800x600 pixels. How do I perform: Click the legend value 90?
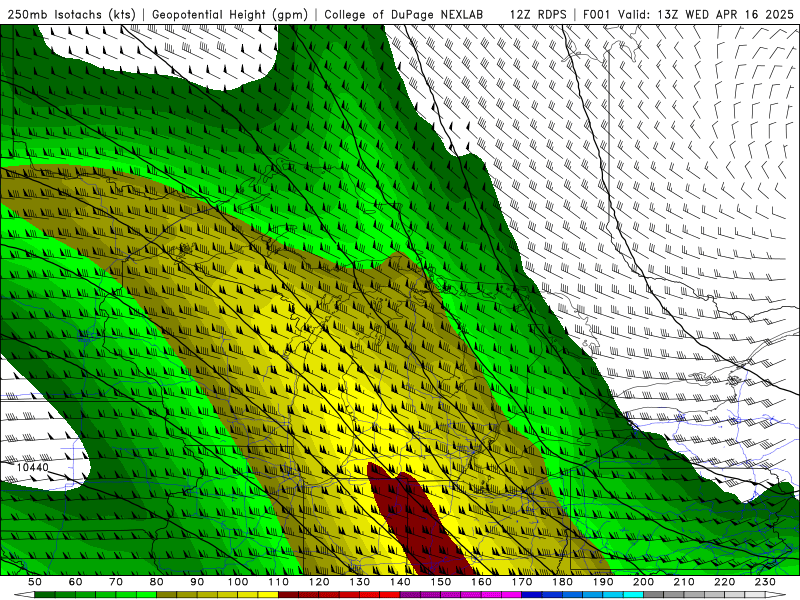tap(197, 582)
